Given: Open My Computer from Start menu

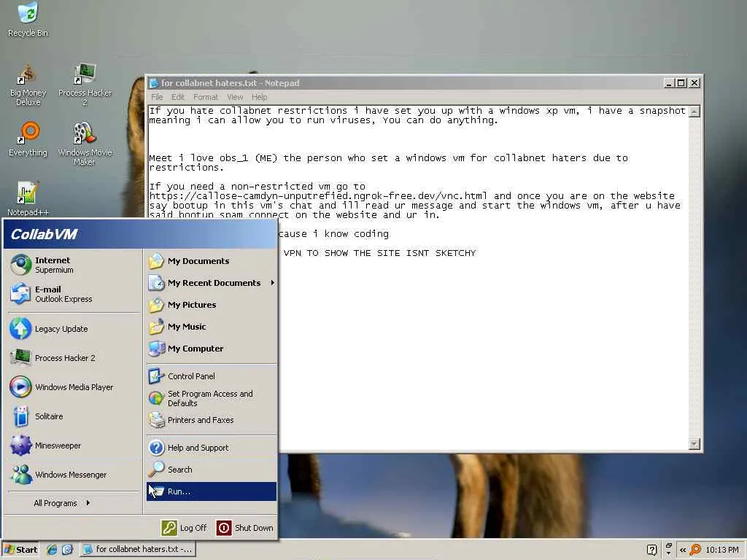Looking at the screenshot, I should [212, 349].
